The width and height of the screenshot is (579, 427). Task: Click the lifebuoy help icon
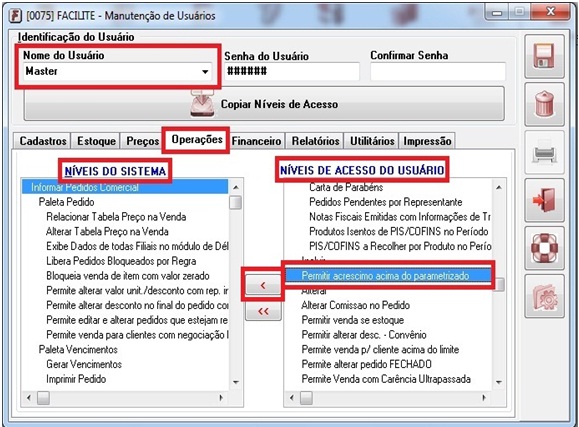544,248
